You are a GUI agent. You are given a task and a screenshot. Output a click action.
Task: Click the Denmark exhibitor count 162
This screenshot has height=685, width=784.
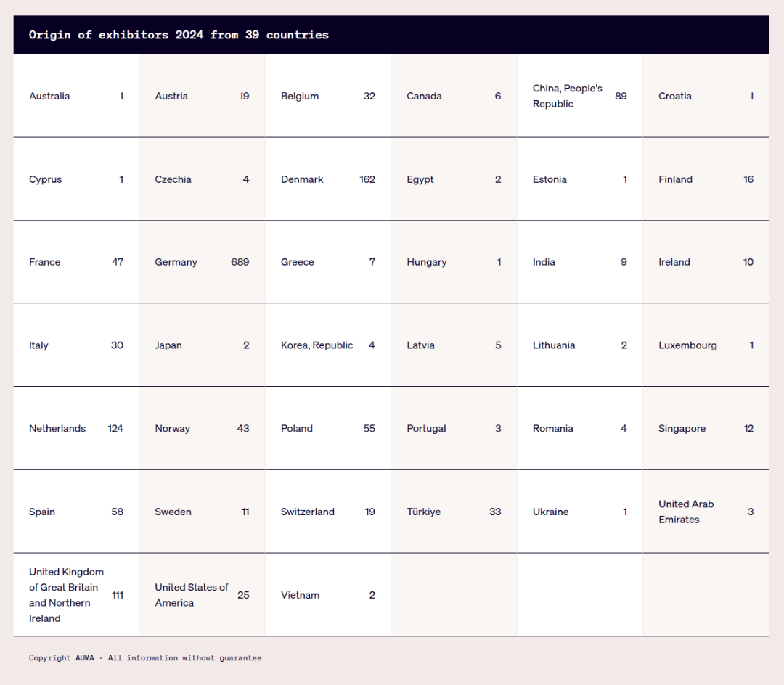(367, 179)
